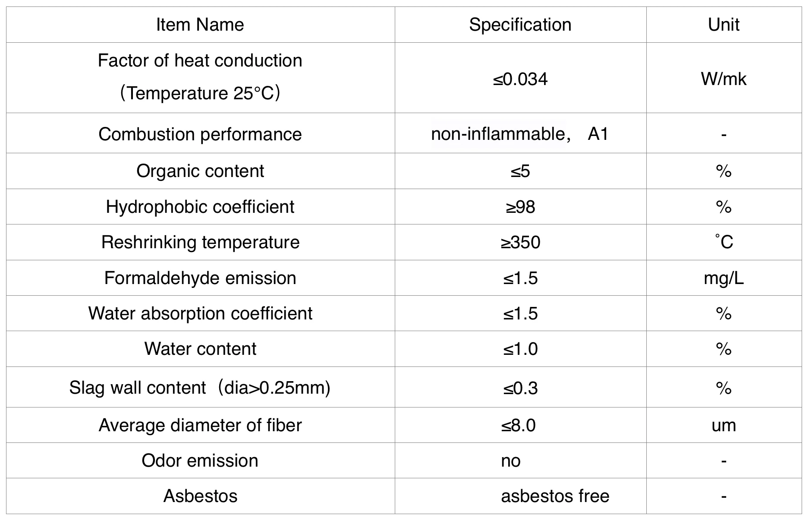812x518 pixels.
Task: Click the Unit column header
Action: 724,25
